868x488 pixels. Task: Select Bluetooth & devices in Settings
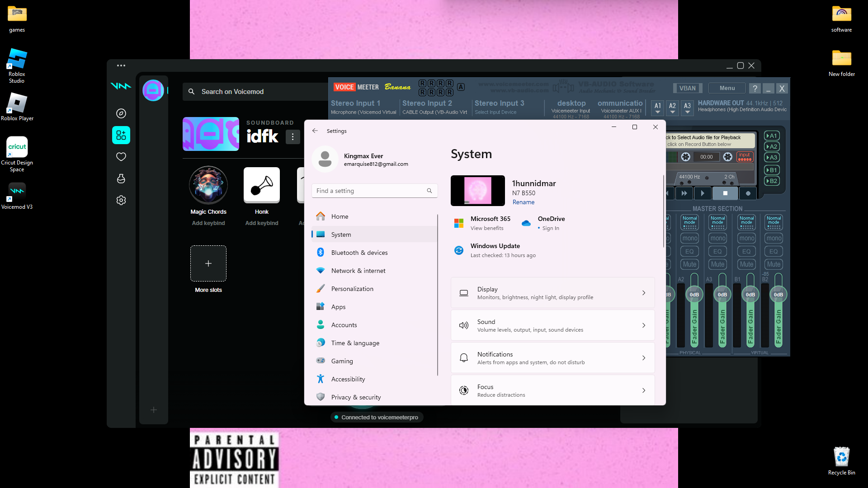point(359,253)
